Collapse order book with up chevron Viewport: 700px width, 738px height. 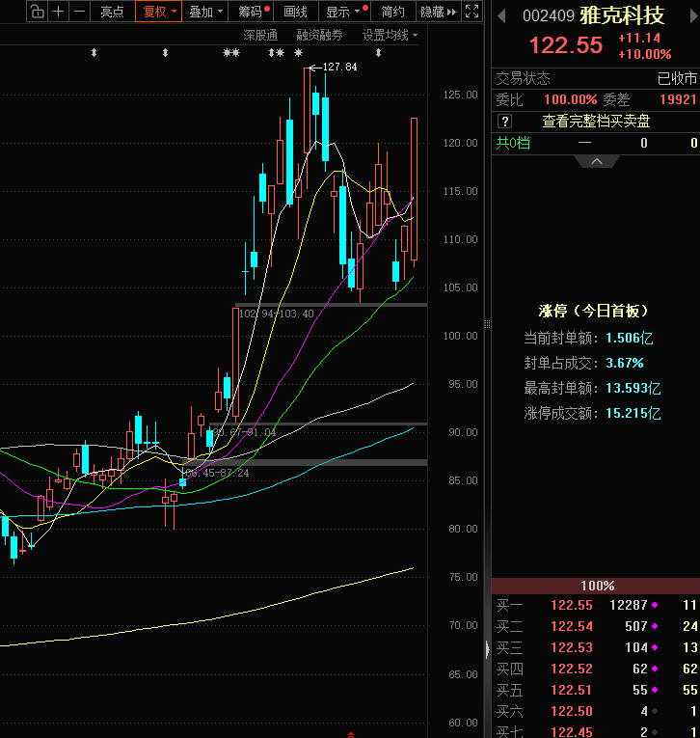[x=597, y=161]
